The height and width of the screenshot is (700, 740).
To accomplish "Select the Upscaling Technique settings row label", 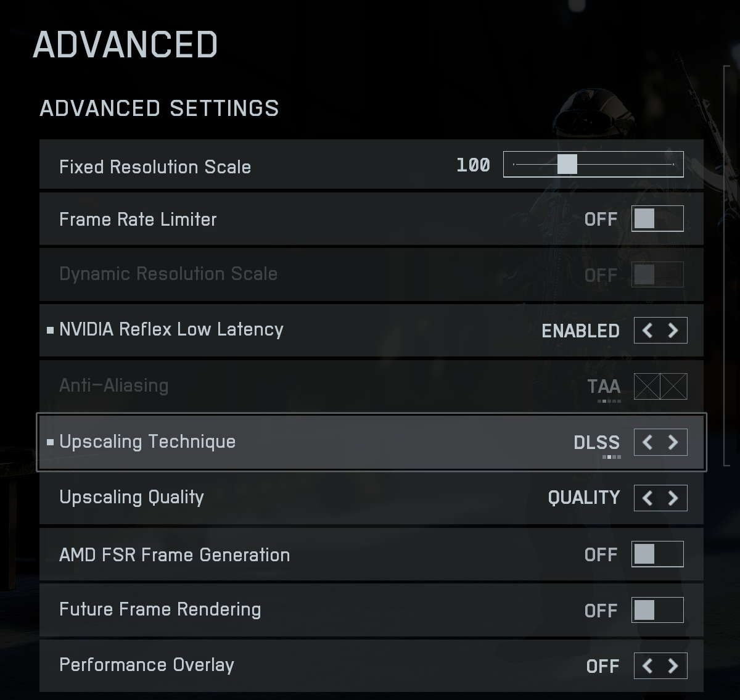I will coord(147,442).
